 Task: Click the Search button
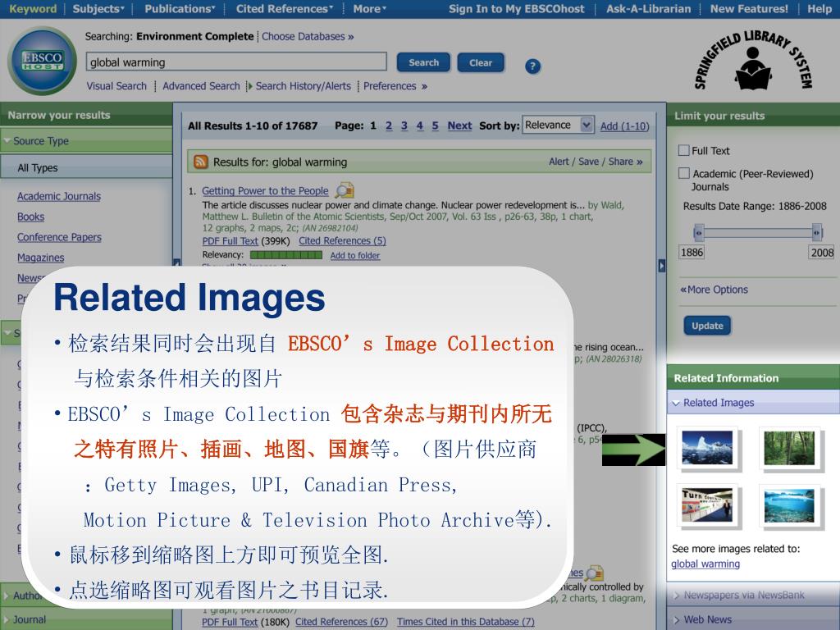423,62
